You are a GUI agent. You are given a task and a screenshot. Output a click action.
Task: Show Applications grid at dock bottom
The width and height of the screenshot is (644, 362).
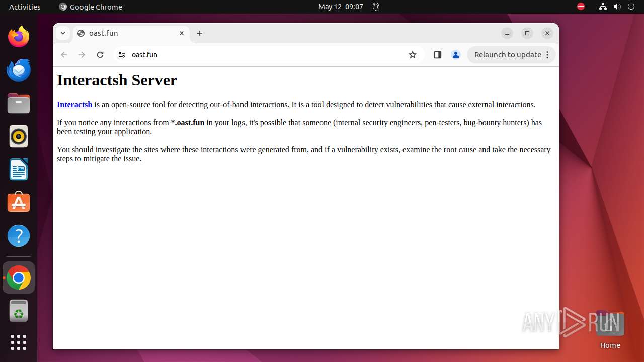click(19, 342)
